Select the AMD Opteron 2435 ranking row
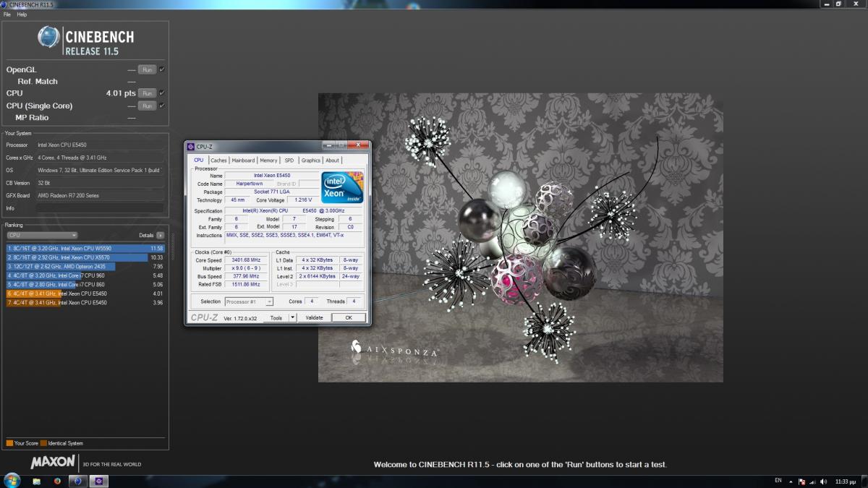 pos(85,266)
